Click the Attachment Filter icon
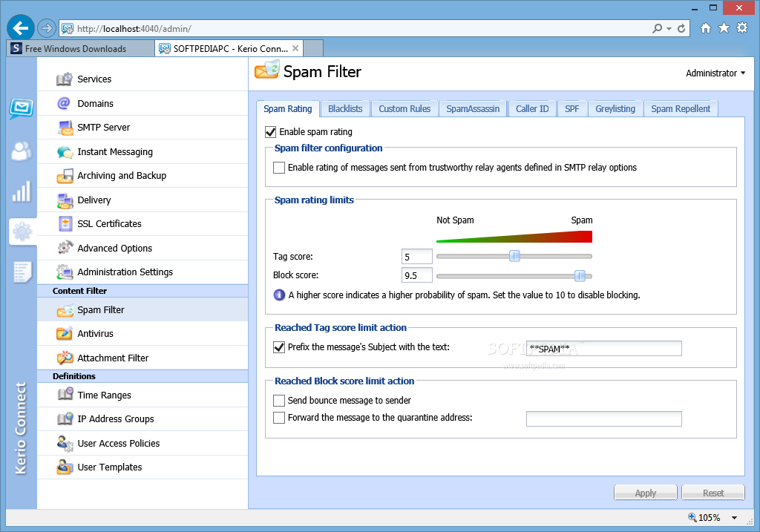The width and height of the screenshot is (760, 532). tap(65, 358)
